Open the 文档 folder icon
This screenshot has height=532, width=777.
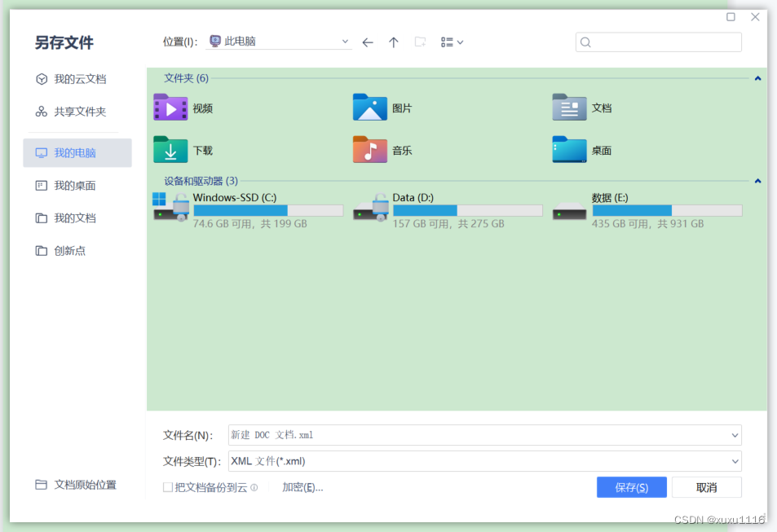(x=569, y=108)
